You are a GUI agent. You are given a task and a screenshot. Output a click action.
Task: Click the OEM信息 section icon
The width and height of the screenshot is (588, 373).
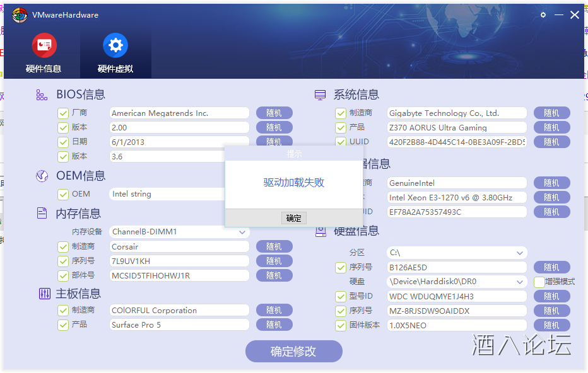point(42,176)
